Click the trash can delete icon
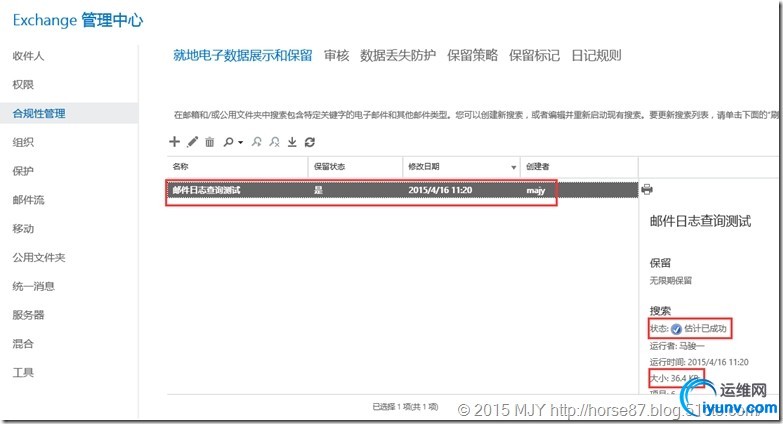 [x=210, y=142]
